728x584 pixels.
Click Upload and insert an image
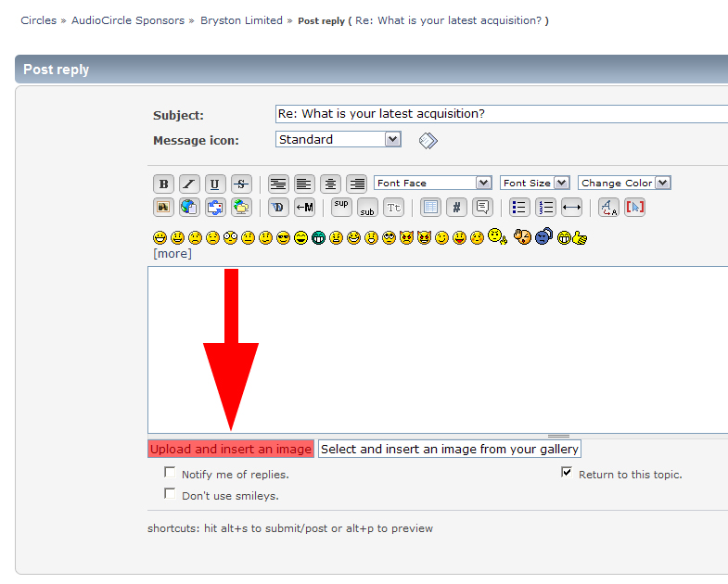click(231, 449)
